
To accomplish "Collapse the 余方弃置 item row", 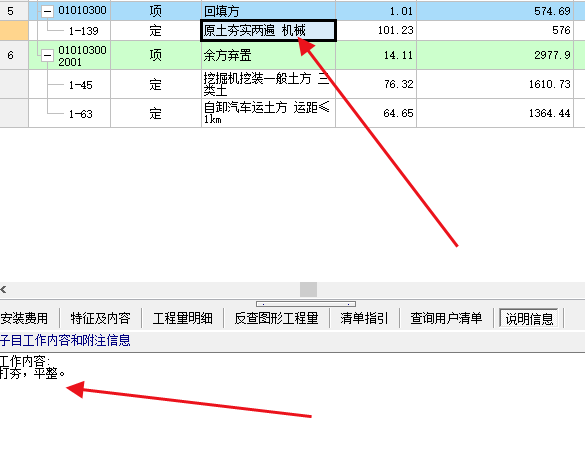I will (x=47, y=56).
